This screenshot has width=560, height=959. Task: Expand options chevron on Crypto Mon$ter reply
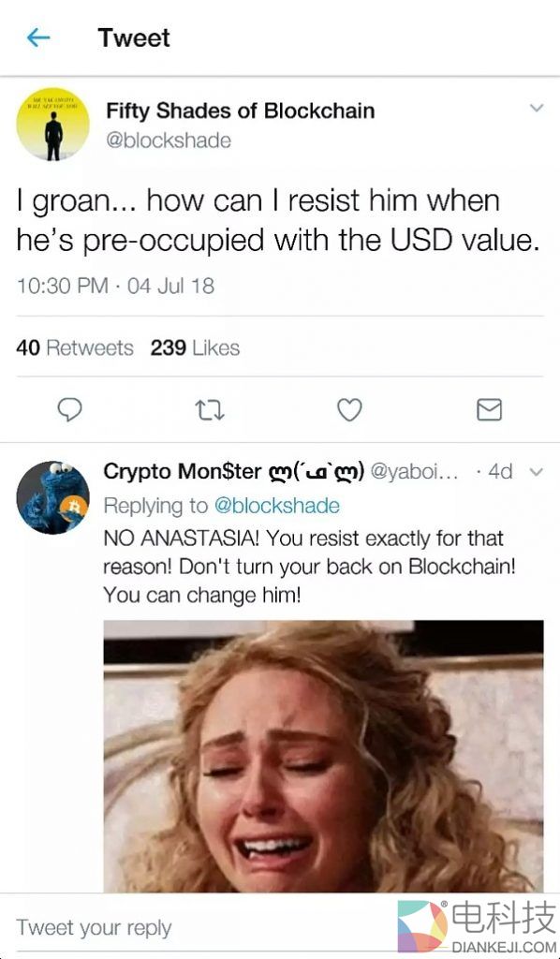point(535,472)
